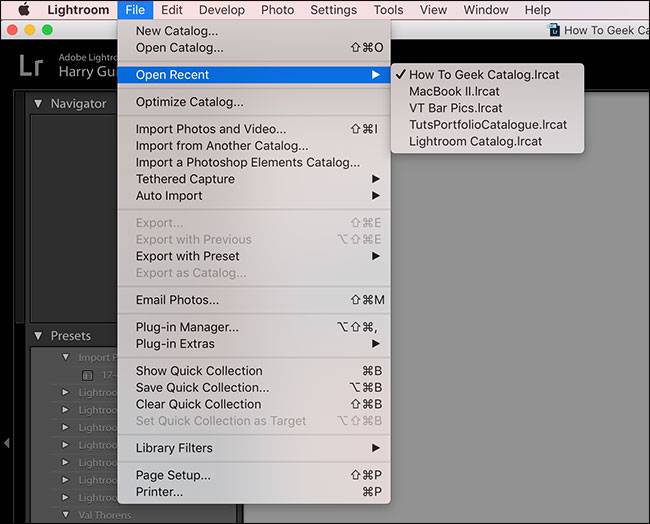
Task: Open TutsPortfolioCatalogue.lrcat recent catalog
Action: (x=488, y=125)
